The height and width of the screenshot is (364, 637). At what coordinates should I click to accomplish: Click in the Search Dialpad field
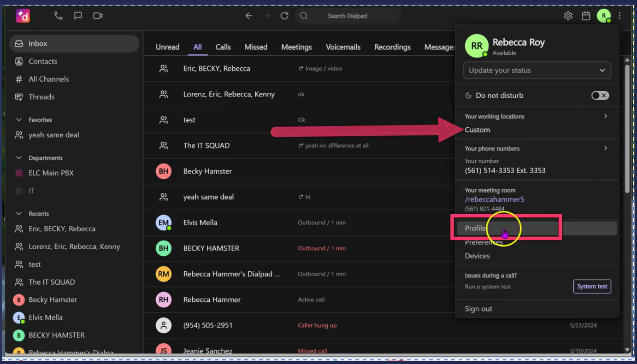[x=347, y=16]
